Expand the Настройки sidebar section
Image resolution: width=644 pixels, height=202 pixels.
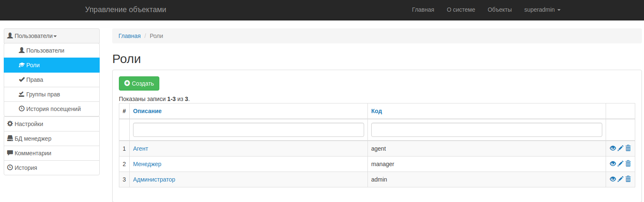pyautogui.click(x=28, y=124)
